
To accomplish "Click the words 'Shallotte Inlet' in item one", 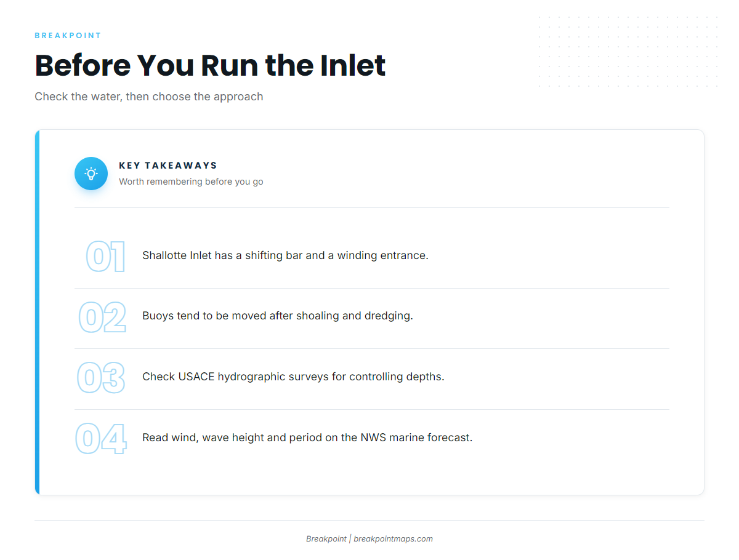I will 177,255.
